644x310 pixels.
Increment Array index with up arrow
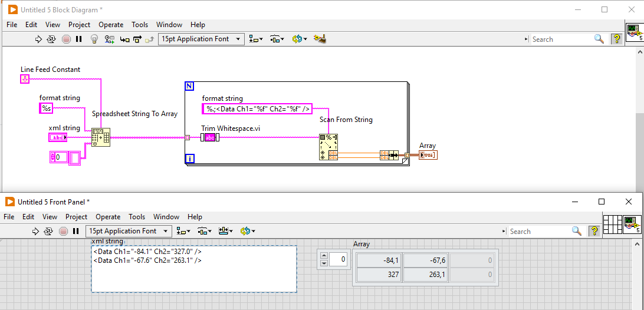coord(324,256)
